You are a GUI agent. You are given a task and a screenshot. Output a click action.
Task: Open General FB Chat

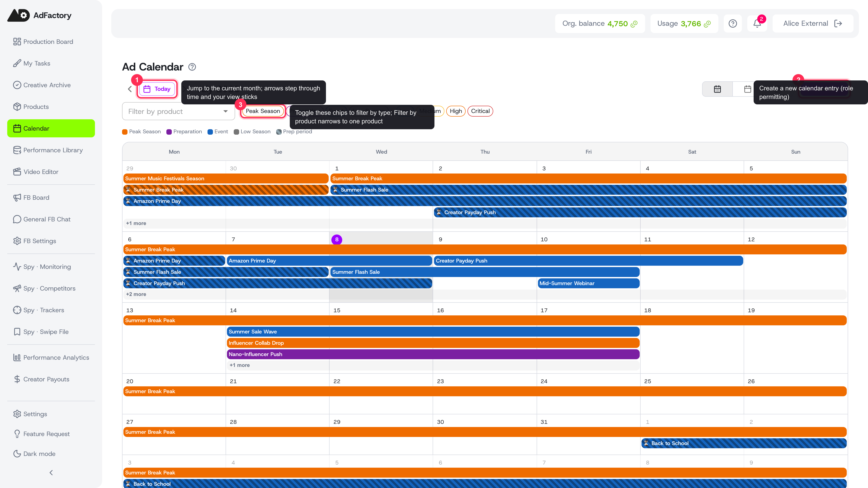click(51, 219)
